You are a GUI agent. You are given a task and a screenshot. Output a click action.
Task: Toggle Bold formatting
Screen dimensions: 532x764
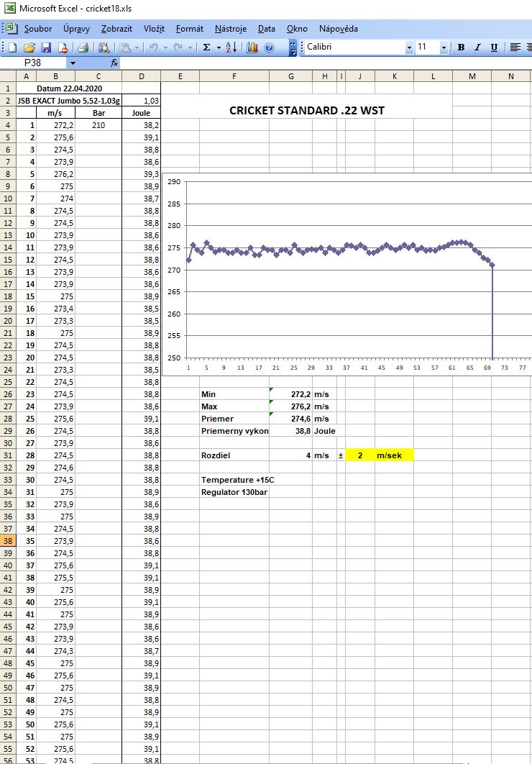[461, 47]
